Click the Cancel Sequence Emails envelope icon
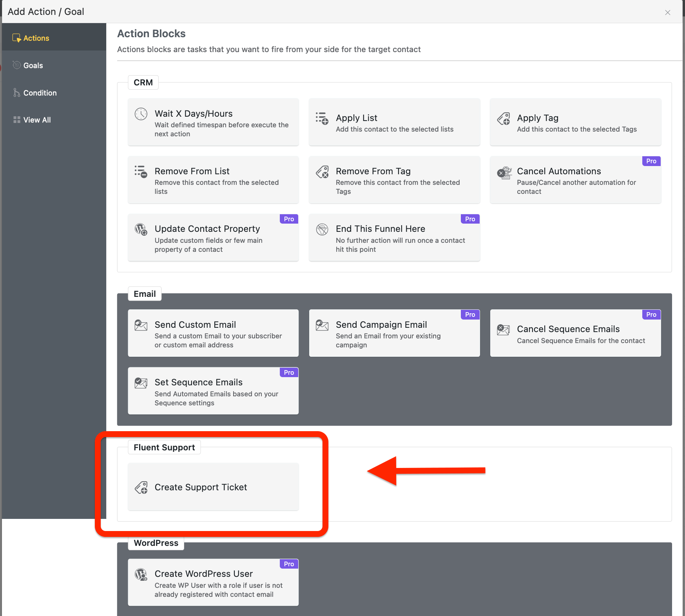 point(504,329)
